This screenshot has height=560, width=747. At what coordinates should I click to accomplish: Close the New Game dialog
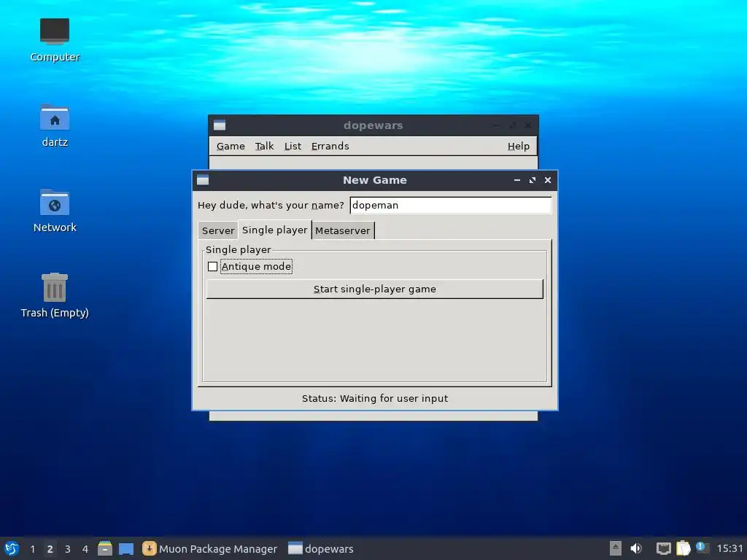pos(547,180)
